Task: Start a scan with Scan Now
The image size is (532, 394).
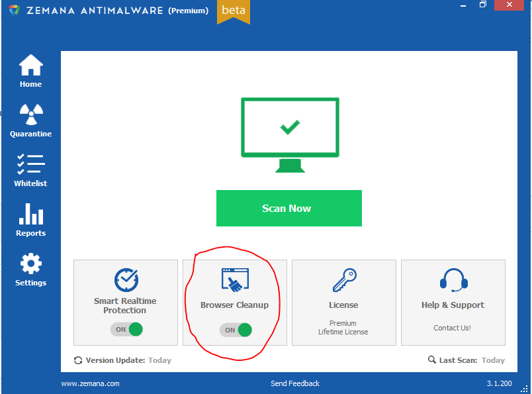Action: [289, 208]
